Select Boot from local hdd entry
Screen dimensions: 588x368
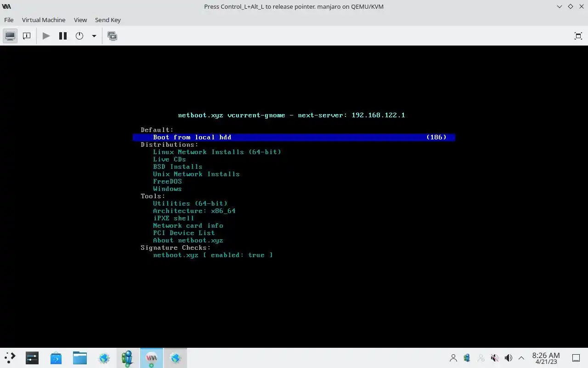coord(294,137)
